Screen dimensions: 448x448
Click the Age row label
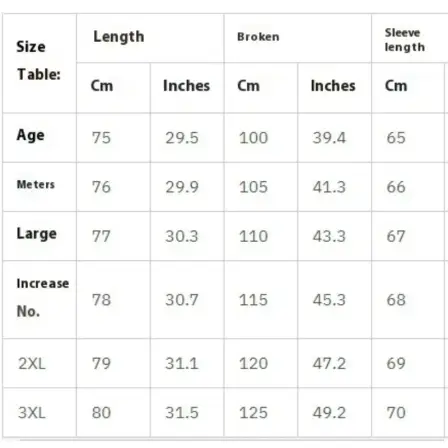39,138
